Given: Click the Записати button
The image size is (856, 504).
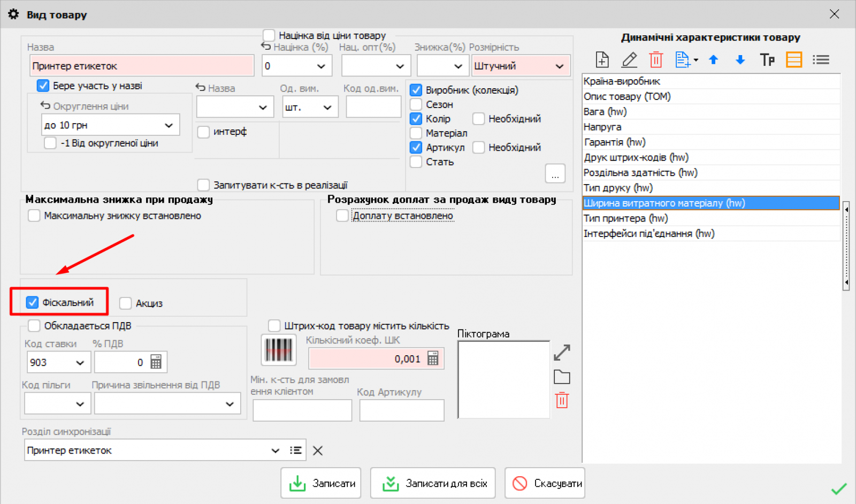Looking at the screenshot, I should coord(321,483).
